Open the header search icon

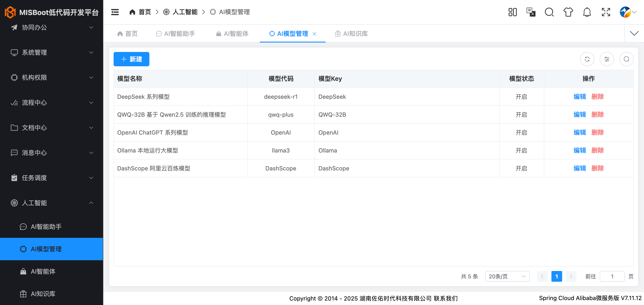click(x=549, y=12)
